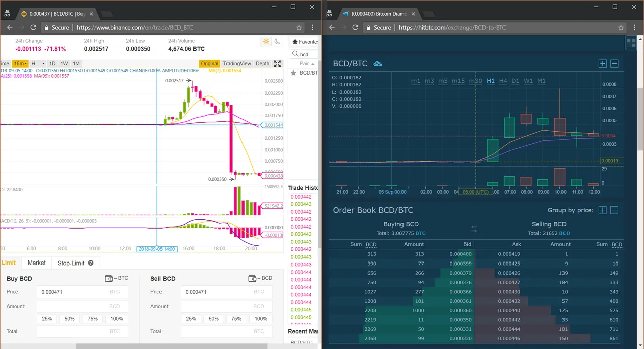
Task: Select H4 timeframe on HitBTC chart
Action: coord(503,81)
